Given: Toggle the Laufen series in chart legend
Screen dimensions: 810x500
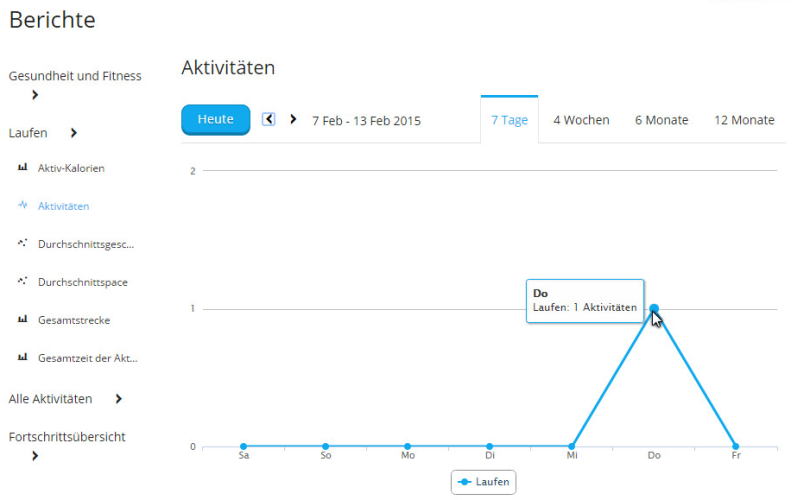Looking at the screenshot, I should tap(482, 482).
